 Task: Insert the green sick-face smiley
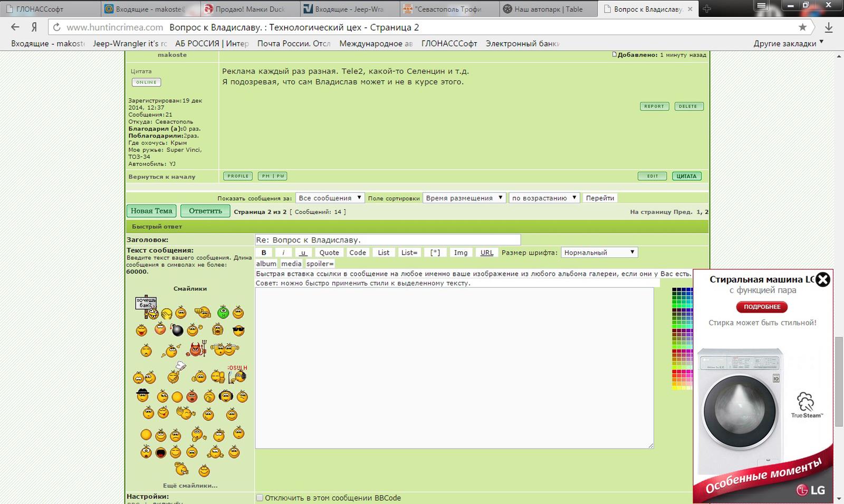[223, 312]
